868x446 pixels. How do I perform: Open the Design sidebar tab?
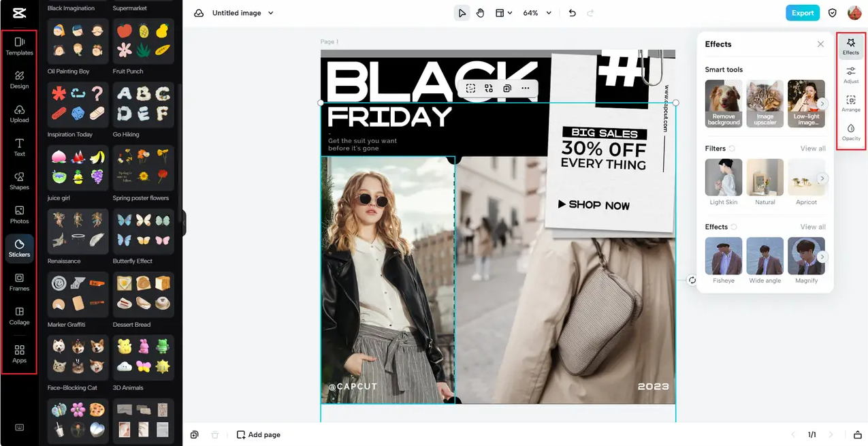coord(19,80)
